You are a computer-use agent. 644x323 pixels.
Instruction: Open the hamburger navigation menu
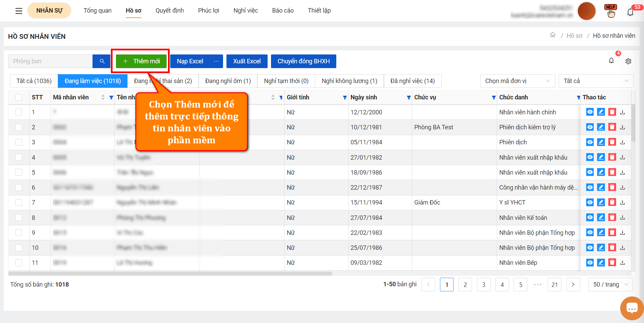click(19, 11)
